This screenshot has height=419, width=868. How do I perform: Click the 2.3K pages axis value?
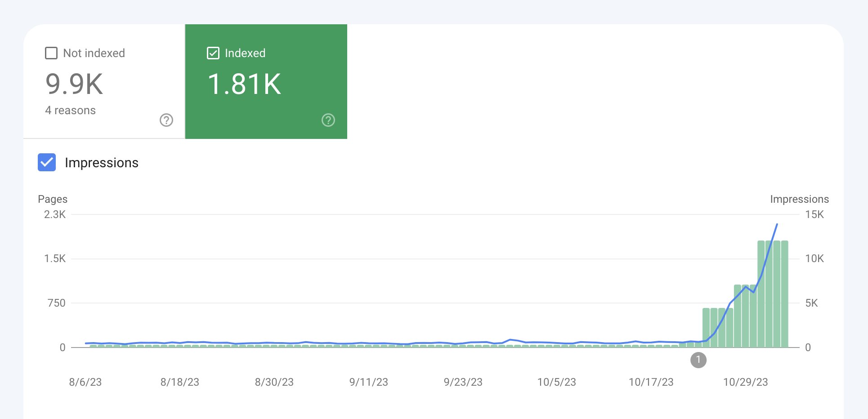(x=55, y=214)
